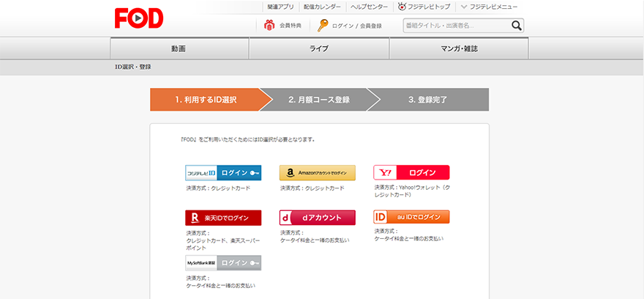This screenshot has width=644, height=299.
Task: Click payment text under Amazon button
Action: 312,188
